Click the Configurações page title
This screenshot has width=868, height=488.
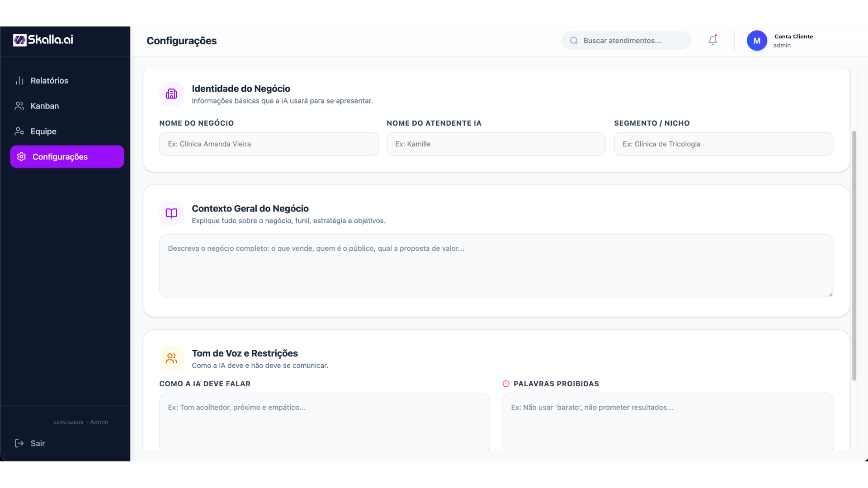[x=181, y=41]
